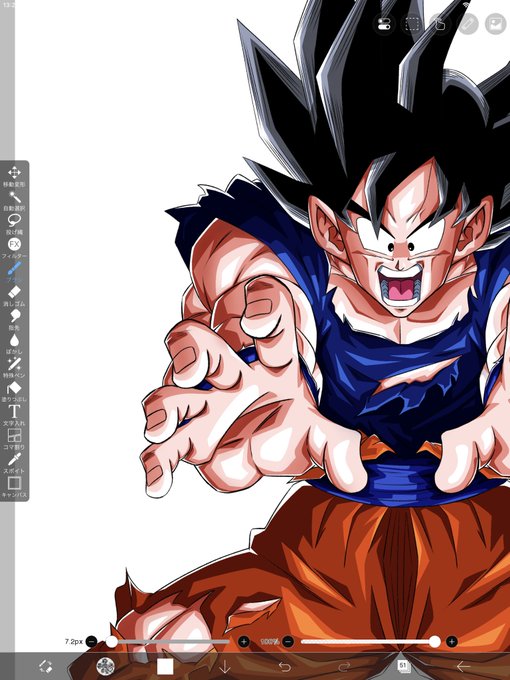The height and width of the screenshot is (680, 510).
Task: Redo the last undone stroke
Action: [x=344, y=667]
